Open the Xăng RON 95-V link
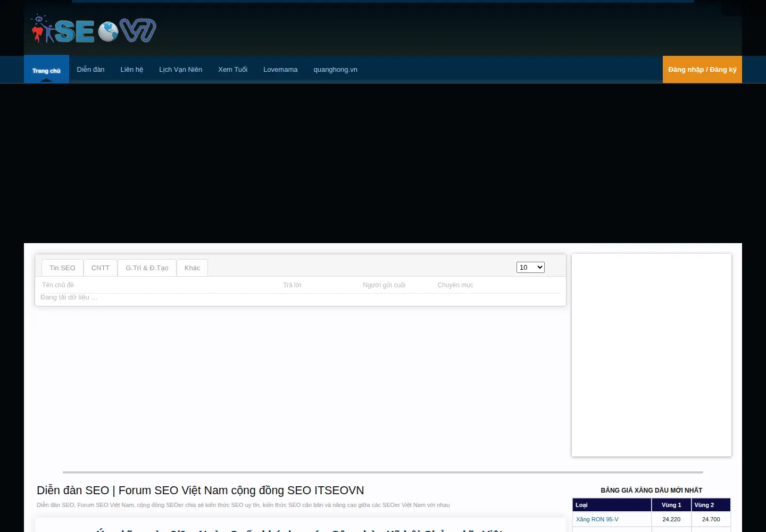Image resolution: width=766 pixels, height=532 pixels. tap(597, 519)
